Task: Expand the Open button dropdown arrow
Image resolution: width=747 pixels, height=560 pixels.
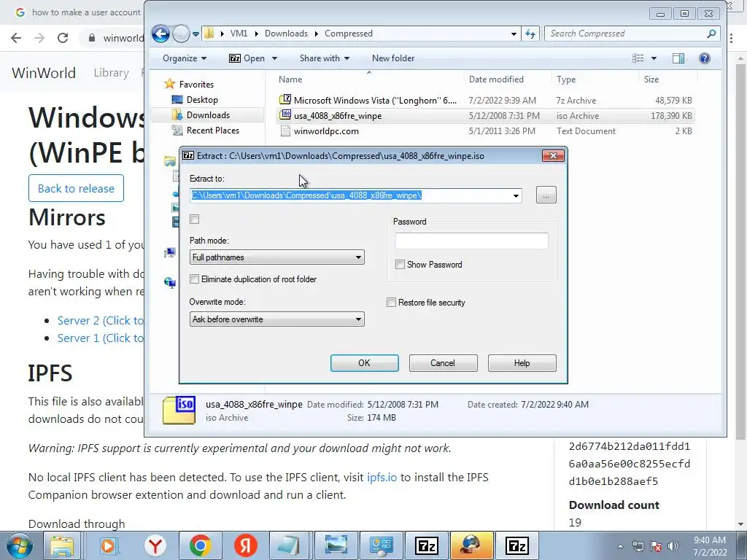Action: pyautogui.click(x=274, y=58)
